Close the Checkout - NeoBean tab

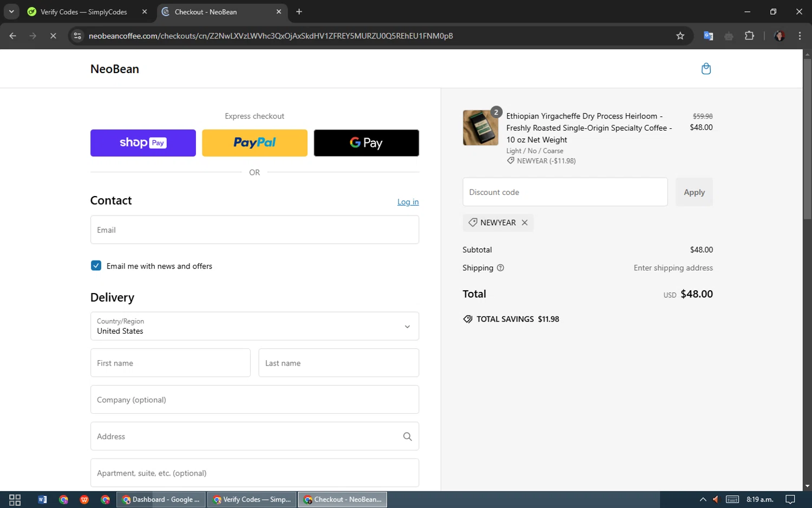279,11
